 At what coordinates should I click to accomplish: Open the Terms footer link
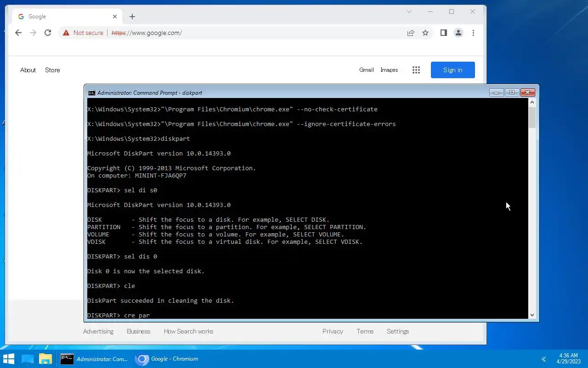point(365,331)
